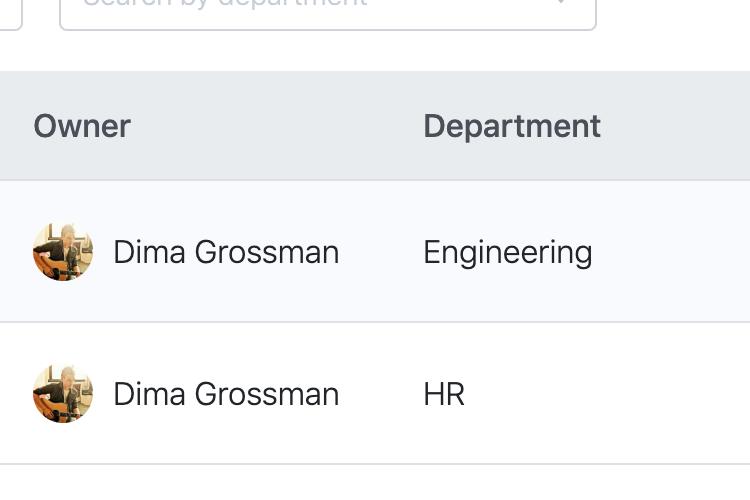Image resolution: width=750 pixels, height=500 pixels.
Task: Click the Engineering row's empty area right of Engineering
Action: [x=670, y=252]
